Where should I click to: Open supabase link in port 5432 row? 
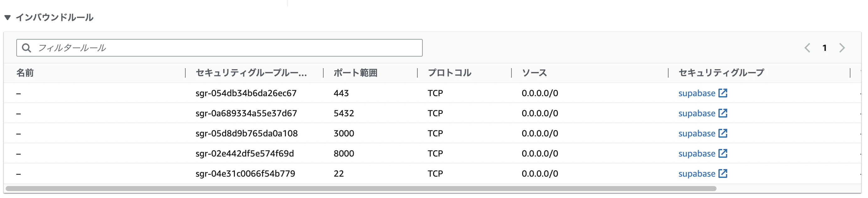[697, 113]
